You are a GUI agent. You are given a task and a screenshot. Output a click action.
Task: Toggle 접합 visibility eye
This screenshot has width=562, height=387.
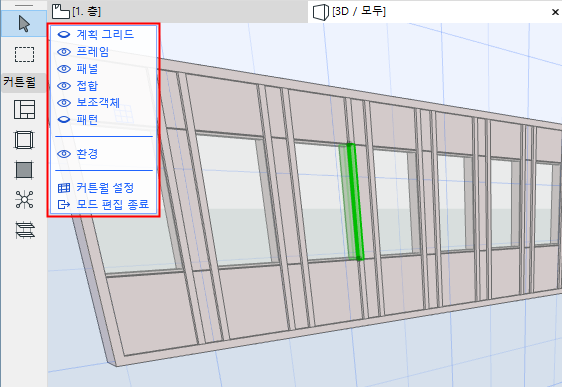(x=64, y=86)
